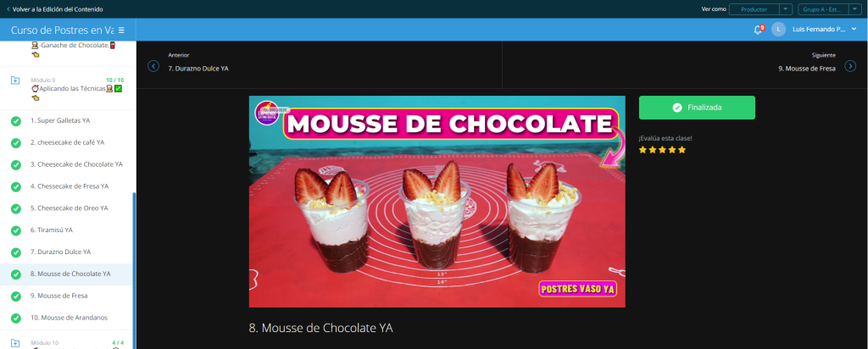This screenshot has height=349, width=868.
Task: Expand Luis Fernando user menu chevron
Action: (854, 30)
